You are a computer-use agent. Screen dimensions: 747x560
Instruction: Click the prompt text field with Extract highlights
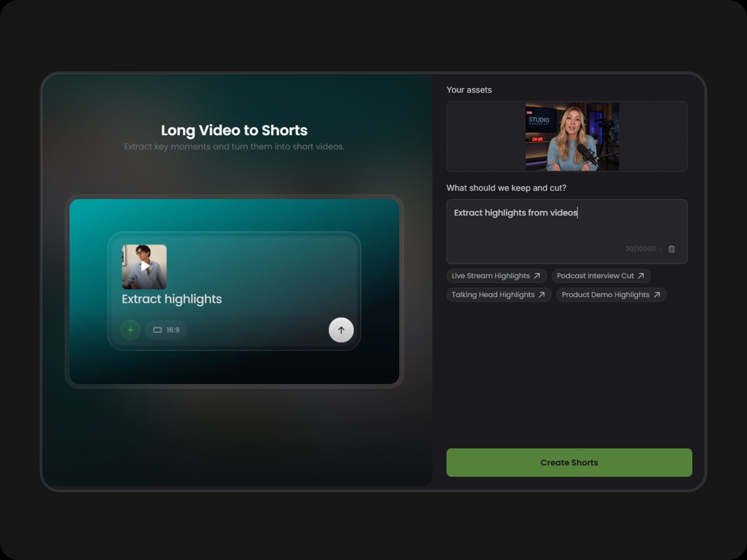(567, 231)
